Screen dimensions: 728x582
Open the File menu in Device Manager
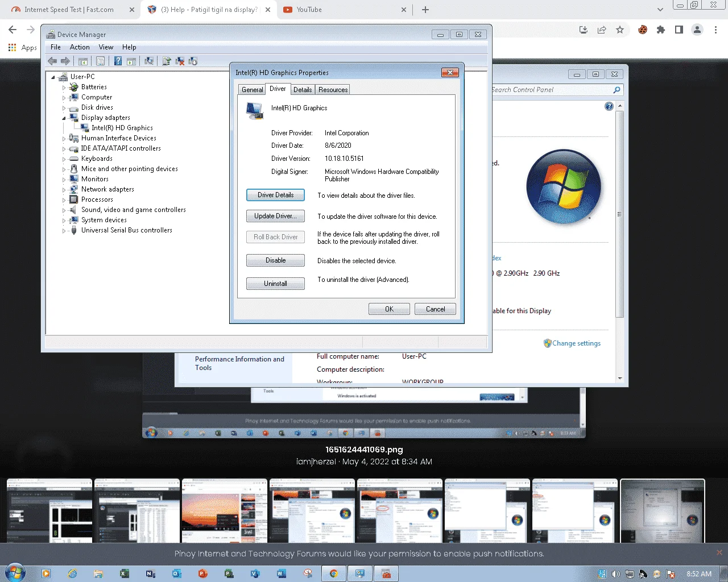point(55,47)
